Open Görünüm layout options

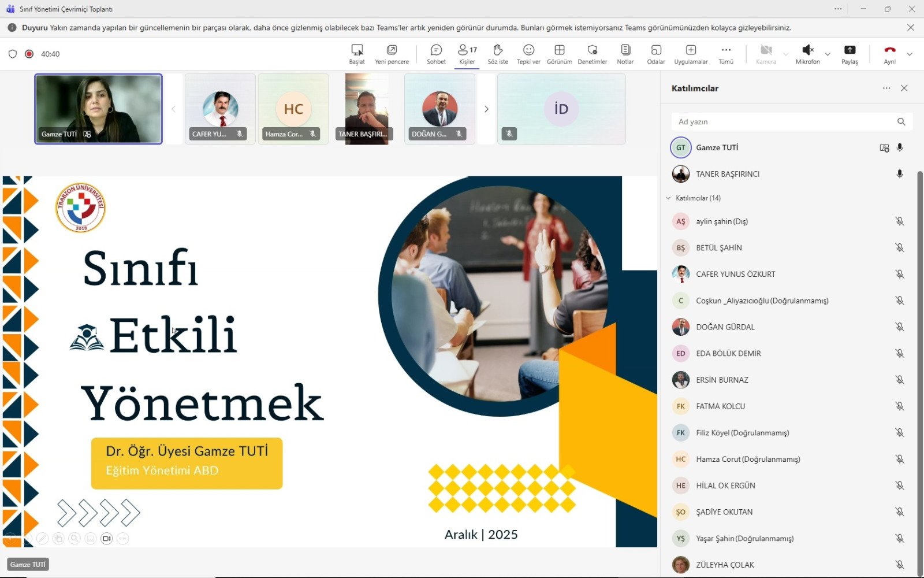point(559,54)
